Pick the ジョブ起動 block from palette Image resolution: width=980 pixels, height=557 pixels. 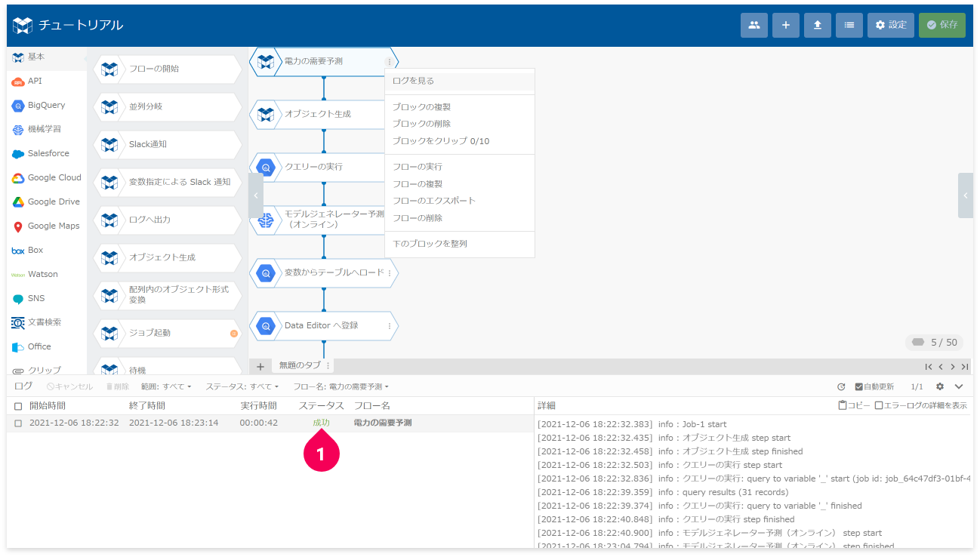(168, 333)
